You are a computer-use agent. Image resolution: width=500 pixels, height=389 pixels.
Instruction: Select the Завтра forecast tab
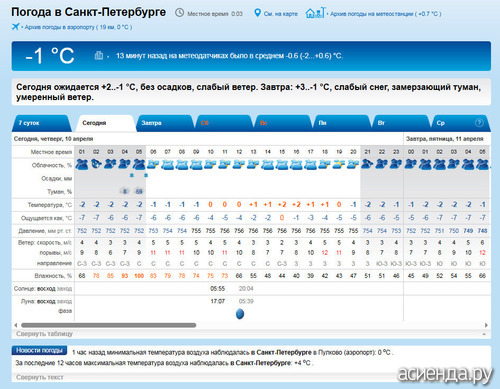pyautogui.click(x=165, y=123)
